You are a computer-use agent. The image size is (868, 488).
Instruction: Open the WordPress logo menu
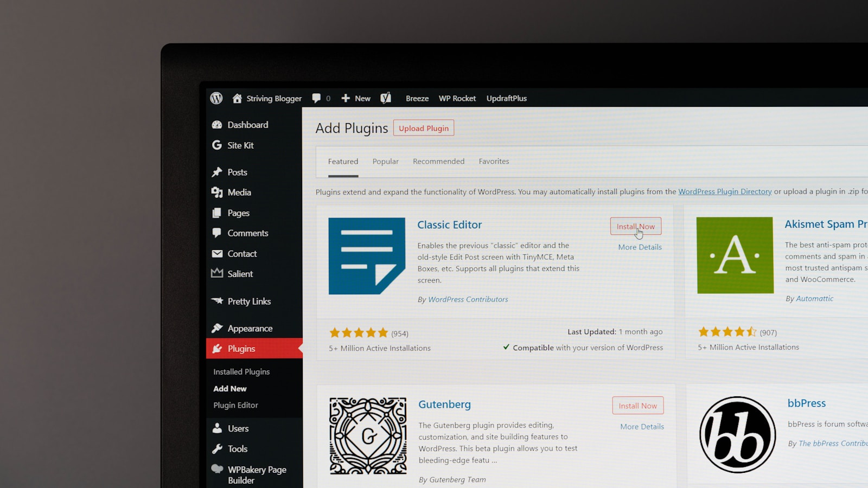[216, 98]
